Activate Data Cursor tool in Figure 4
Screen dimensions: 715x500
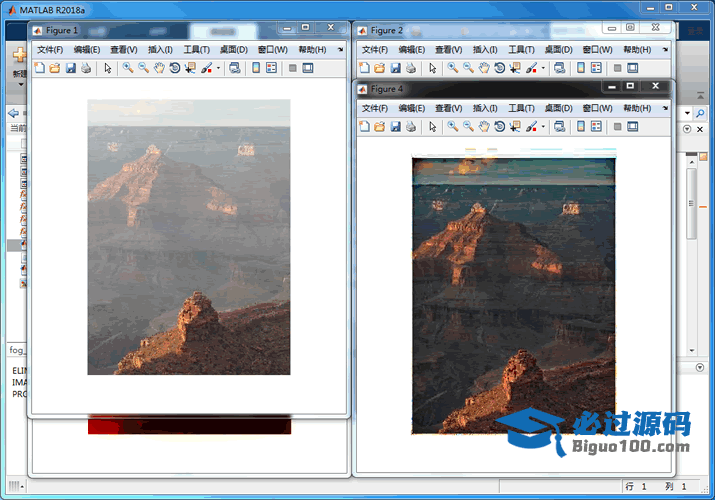point(515,127)
